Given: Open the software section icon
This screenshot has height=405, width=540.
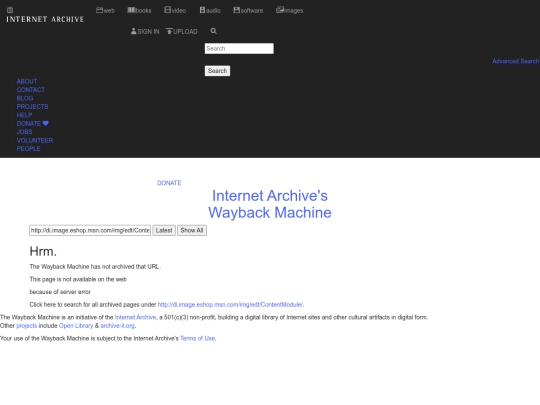Looking at the screenshot, I should click(x=237, y=10).
